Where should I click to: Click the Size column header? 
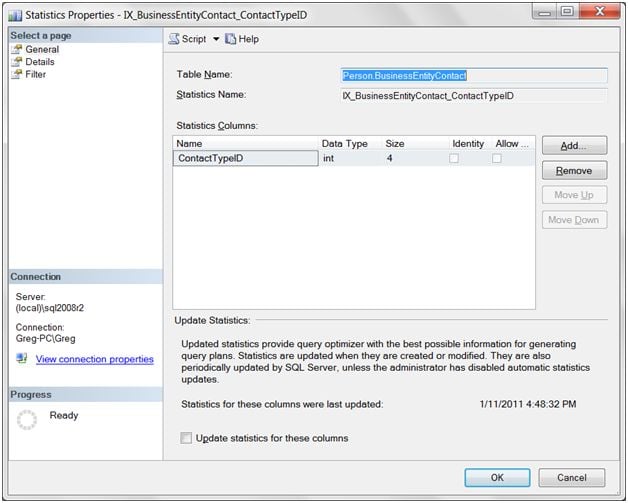pyautogui.click(x=415, y=143)
